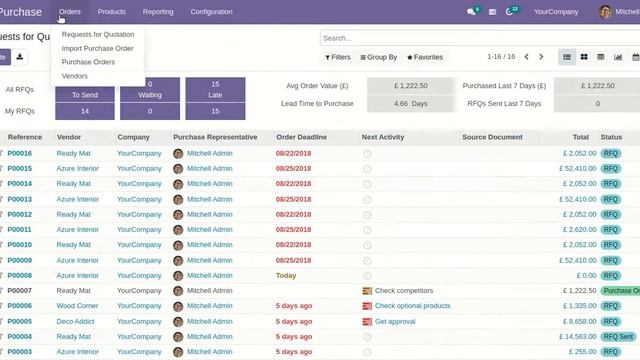
Task: Click avatar in P00007 row
Action: [x=178, y=291]
